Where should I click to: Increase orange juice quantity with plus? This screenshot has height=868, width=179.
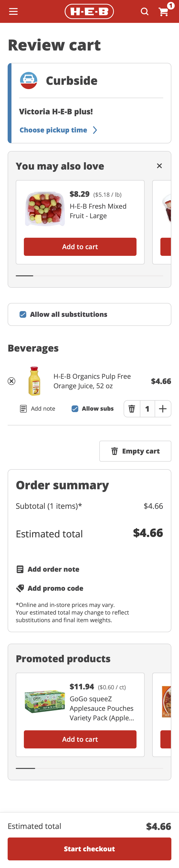(x=163, y=409)
